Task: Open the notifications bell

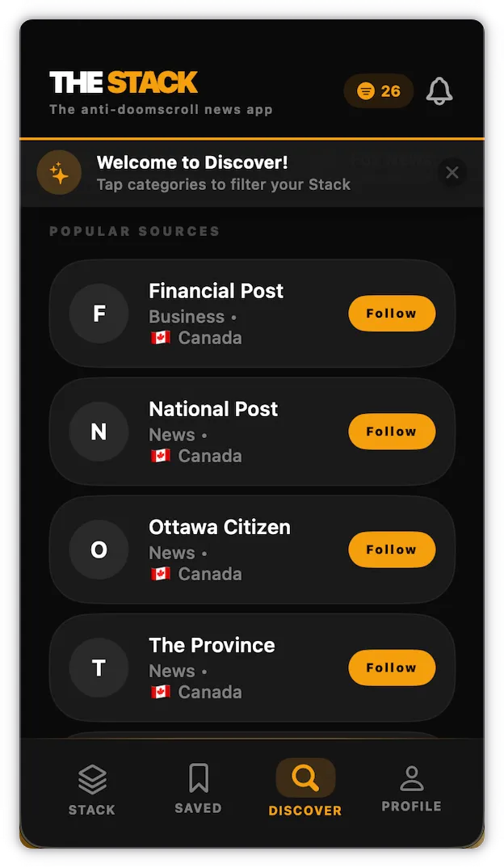Action: click(439, 91)
